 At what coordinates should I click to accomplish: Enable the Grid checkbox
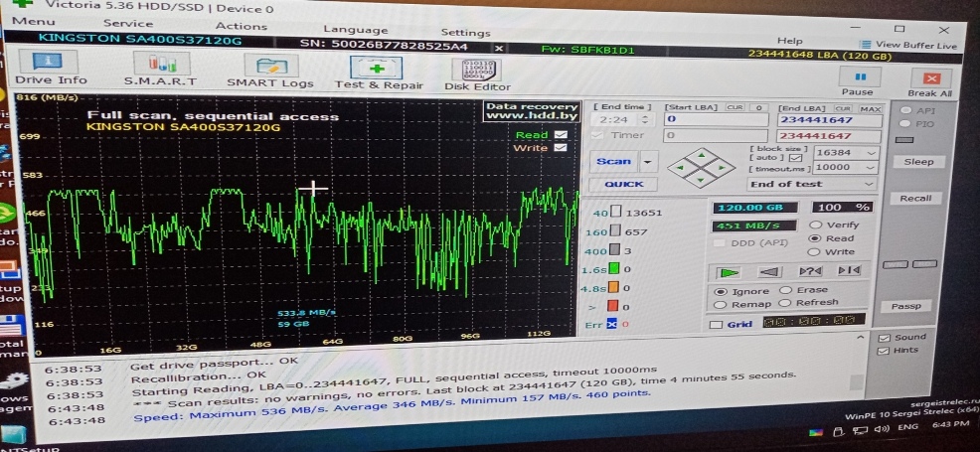coord(717,325)
